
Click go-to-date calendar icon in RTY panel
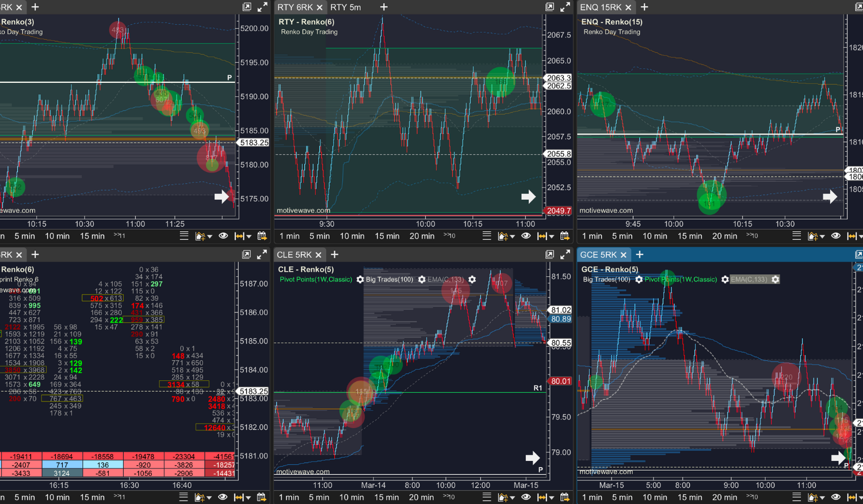point(565,236)
